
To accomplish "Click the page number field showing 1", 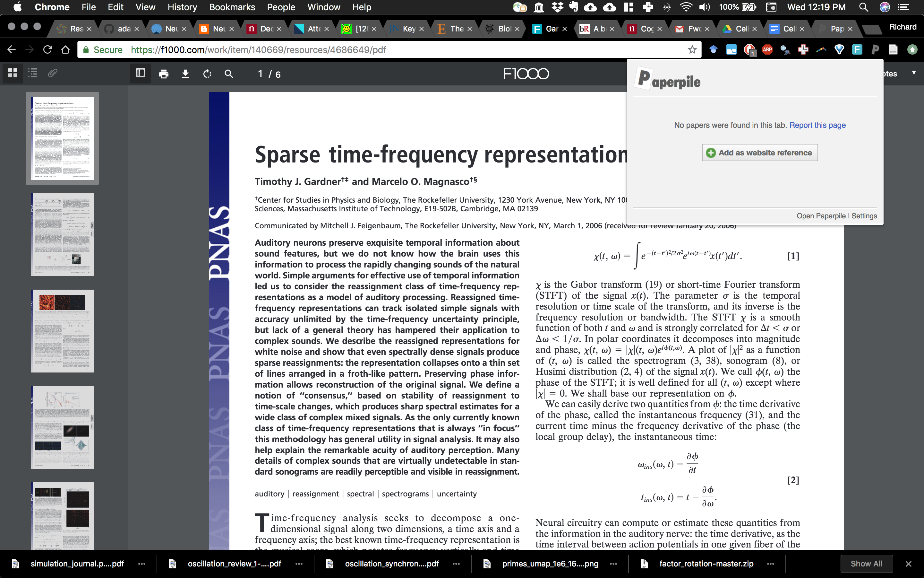I will (260, 74).
